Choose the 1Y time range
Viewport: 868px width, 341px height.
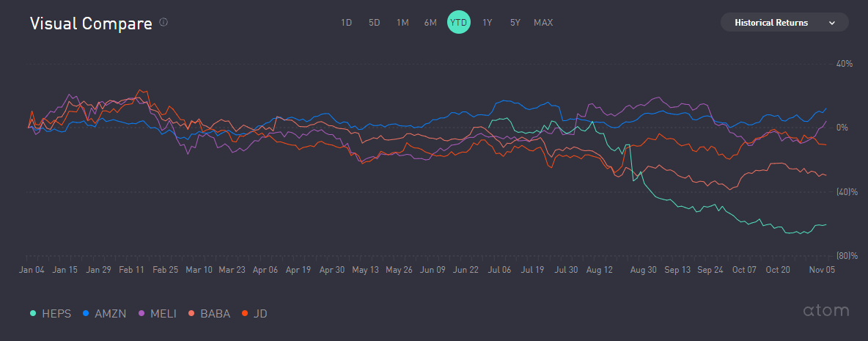pyautogui.click(x=487, y=23)
